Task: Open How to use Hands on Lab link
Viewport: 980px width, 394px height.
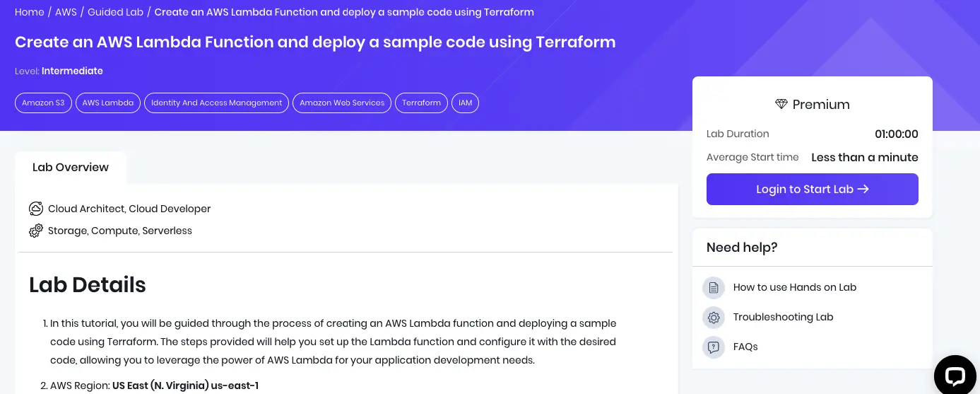Action: (795, 287)
